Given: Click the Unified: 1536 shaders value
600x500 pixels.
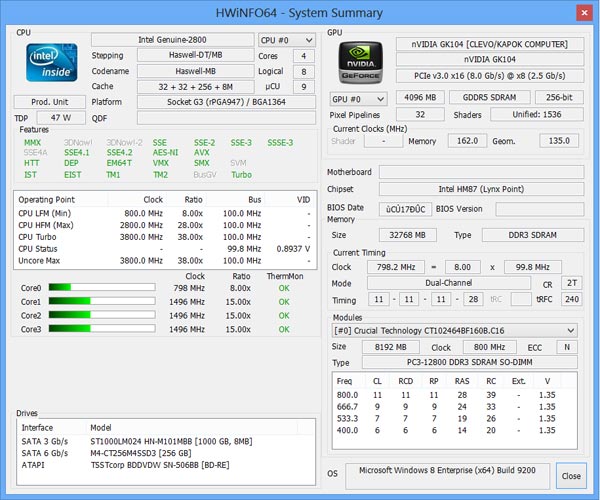Looking at the screenshot, I should click(537, 114).
